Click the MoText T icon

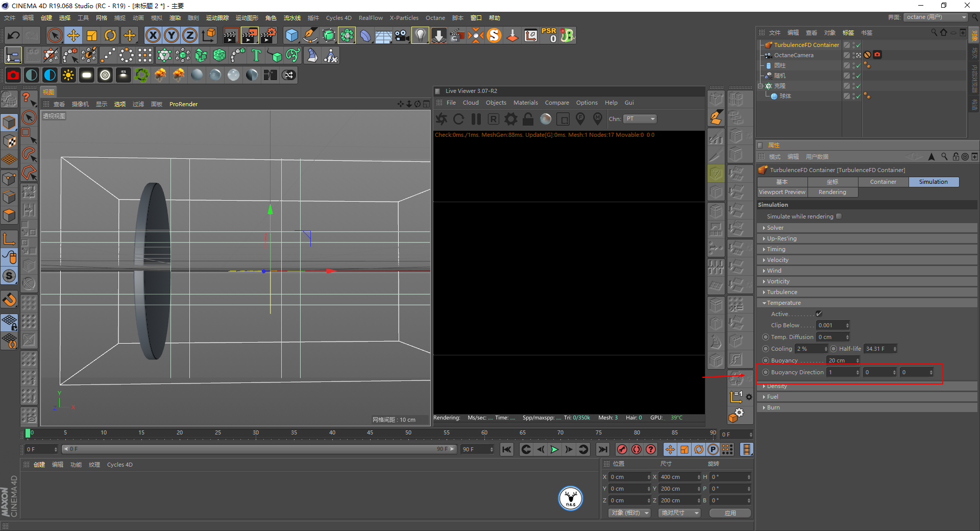256,55
